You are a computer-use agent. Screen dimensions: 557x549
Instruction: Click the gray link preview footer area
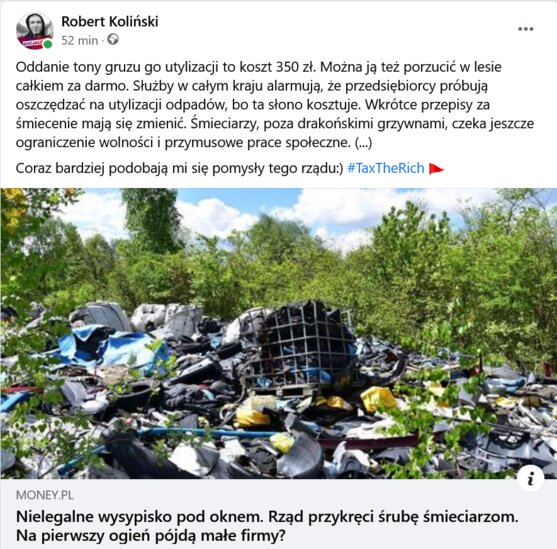pyautogui.click(x=278, y=514)
